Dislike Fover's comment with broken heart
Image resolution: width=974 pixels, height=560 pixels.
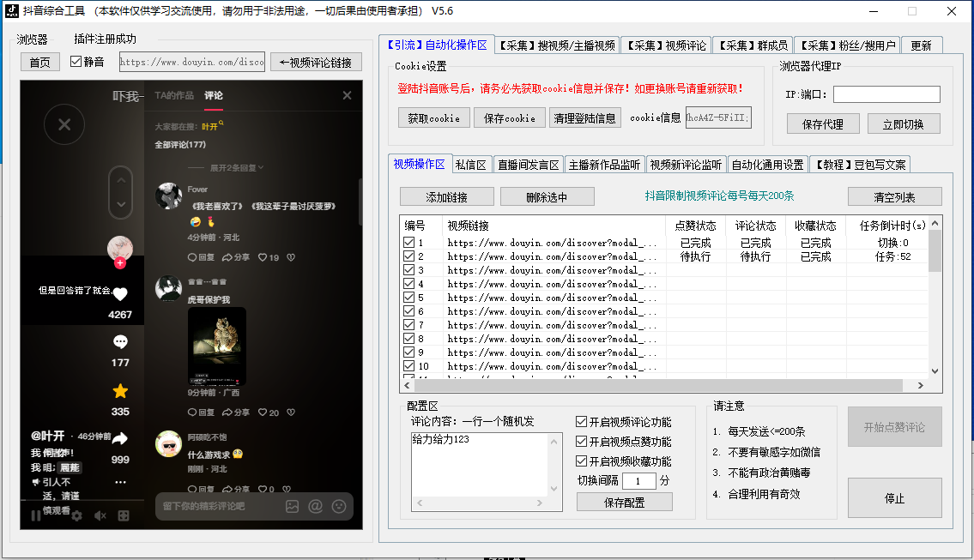[291, 257]
